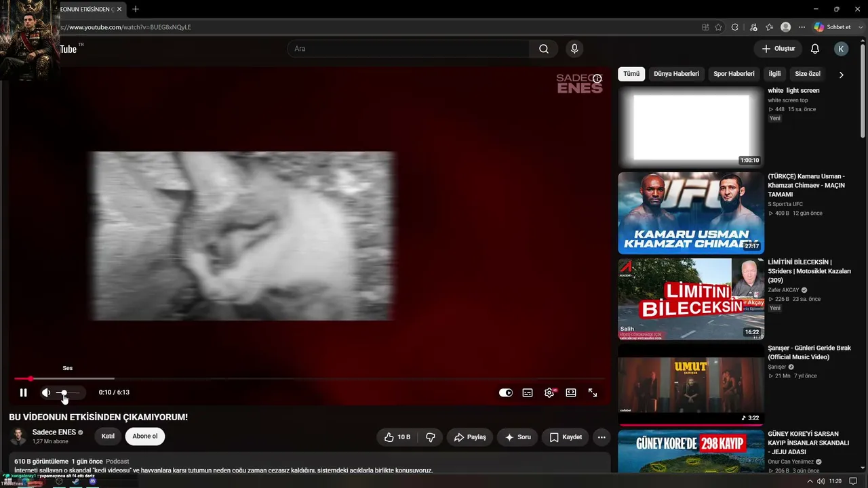The image size is (868, 488).
Task: Mute the video with the speaker icon
Action: coord(46,392)
